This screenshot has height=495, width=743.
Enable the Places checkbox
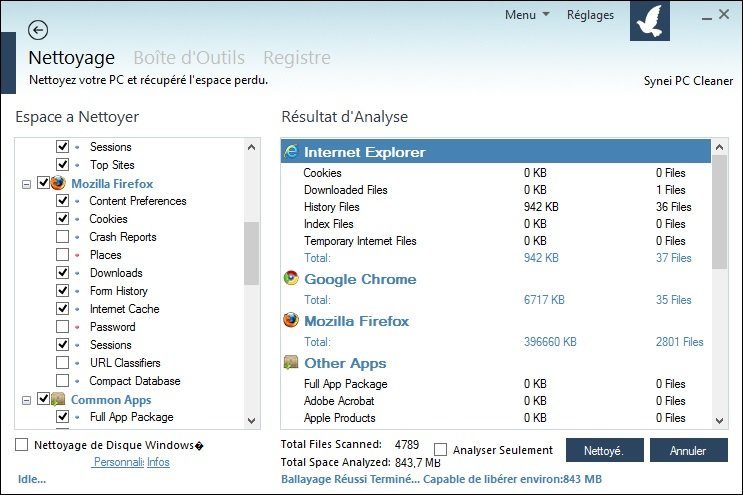(63, 254)
